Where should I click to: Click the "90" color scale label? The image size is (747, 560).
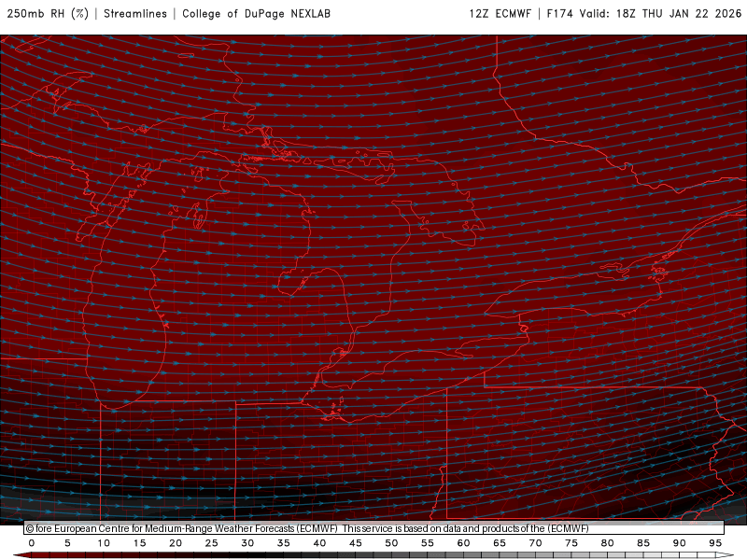[x=680, y=543]
